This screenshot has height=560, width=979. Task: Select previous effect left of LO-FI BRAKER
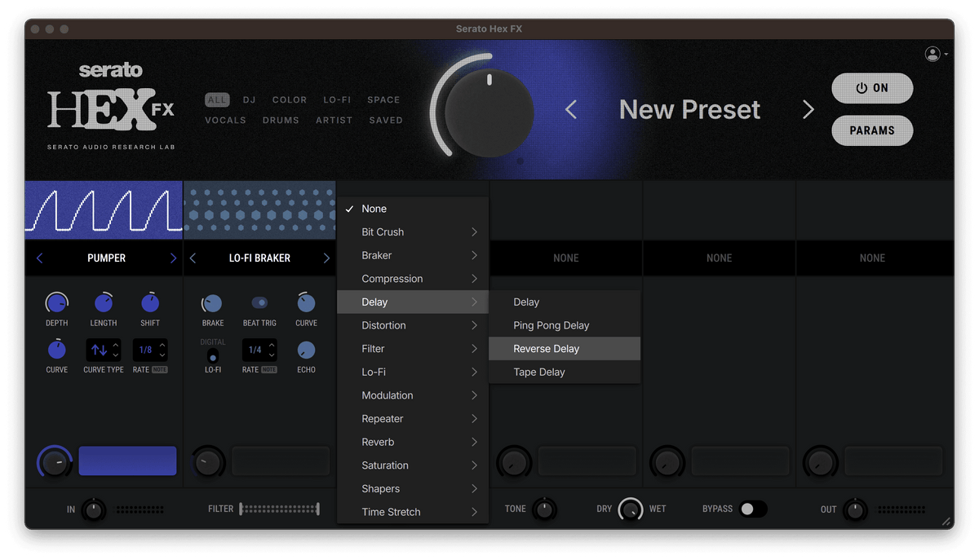(193, 258)
